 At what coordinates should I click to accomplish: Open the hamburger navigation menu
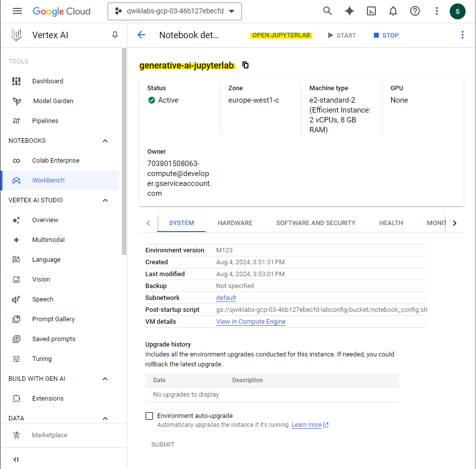pyautogui.click(x=17, y=11)
